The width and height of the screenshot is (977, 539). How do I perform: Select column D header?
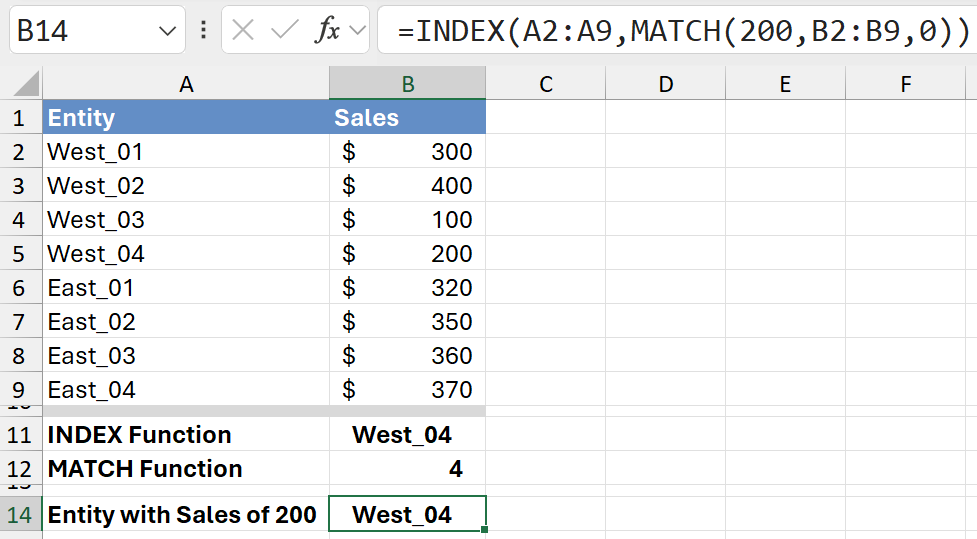(665, 83)
